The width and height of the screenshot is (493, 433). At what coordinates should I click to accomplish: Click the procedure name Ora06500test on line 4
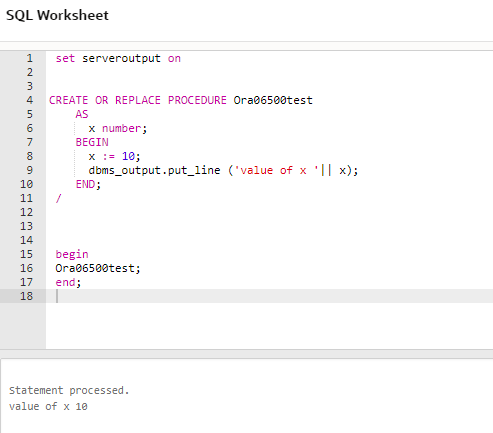click(x=273, y=100)
